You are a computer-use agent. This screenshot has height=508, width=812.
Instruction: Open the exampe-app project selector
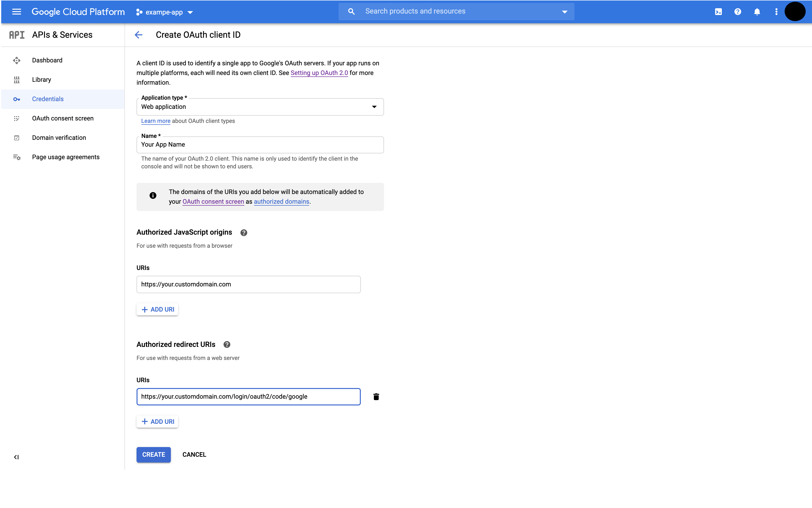click(x=164, y=12)
